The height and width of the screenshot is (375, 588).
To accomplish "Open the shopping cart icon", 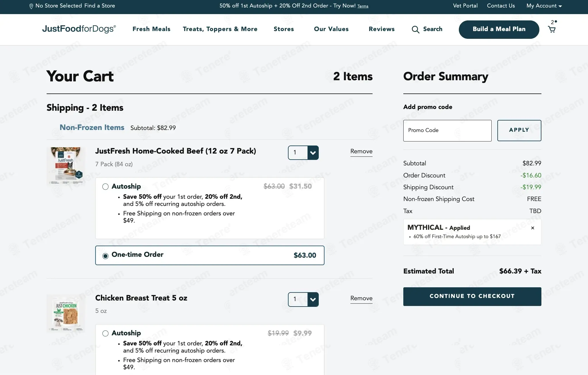I will 552,29.
